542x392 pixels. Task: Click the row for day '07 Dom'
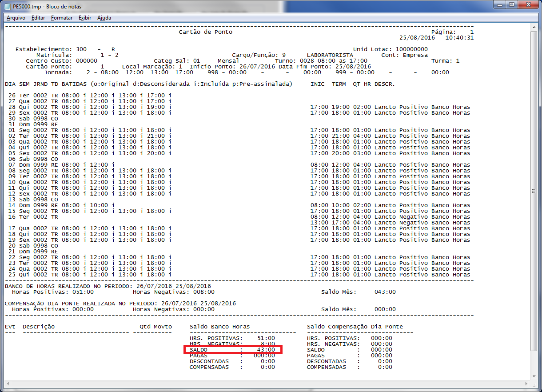pyautogui.click(x=239, y=165)
